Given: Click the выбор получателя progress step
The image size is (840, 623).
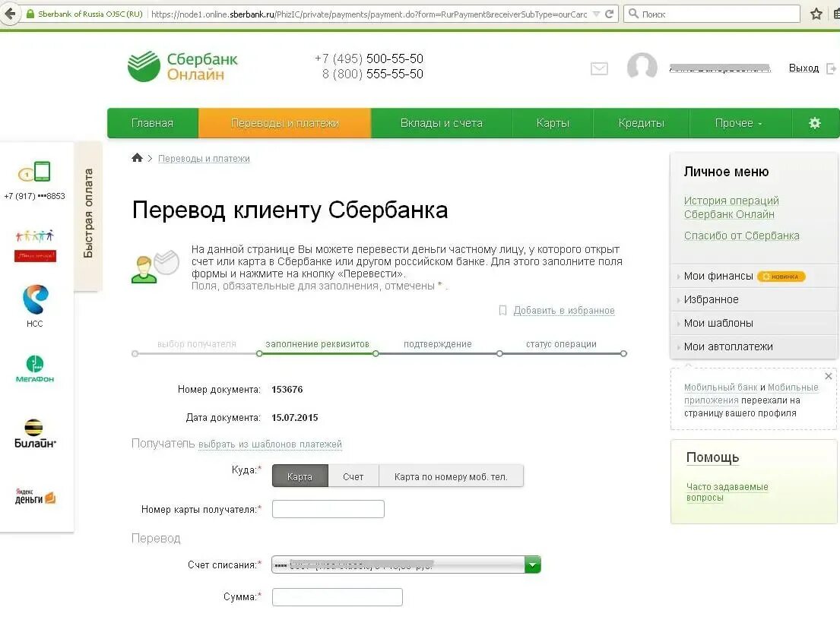Looking at the screenshot, I should coord(197,344).
